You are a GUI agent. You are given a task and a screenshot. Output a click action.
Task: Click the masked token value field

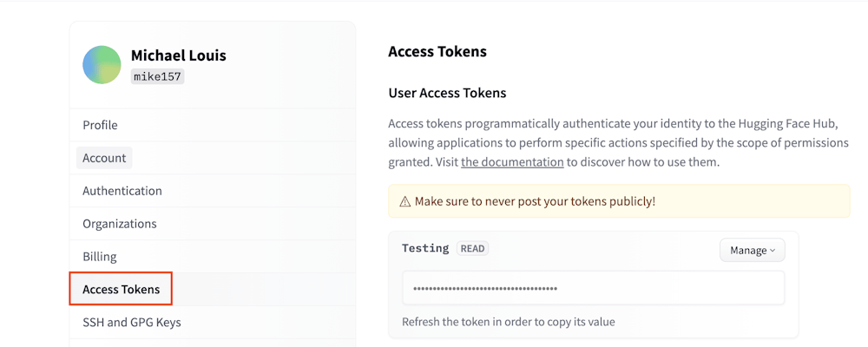593,288
